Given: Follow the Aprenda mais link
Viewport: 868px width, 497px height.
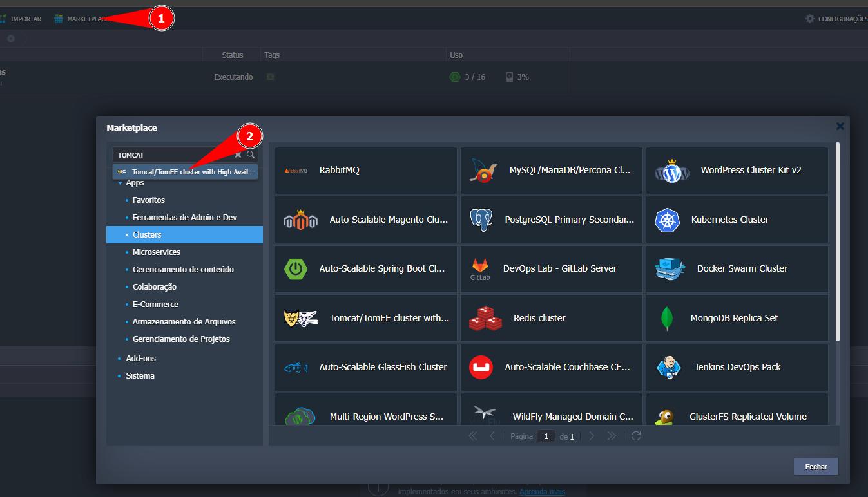Looking at the screenshot, I should coord(542,492).
